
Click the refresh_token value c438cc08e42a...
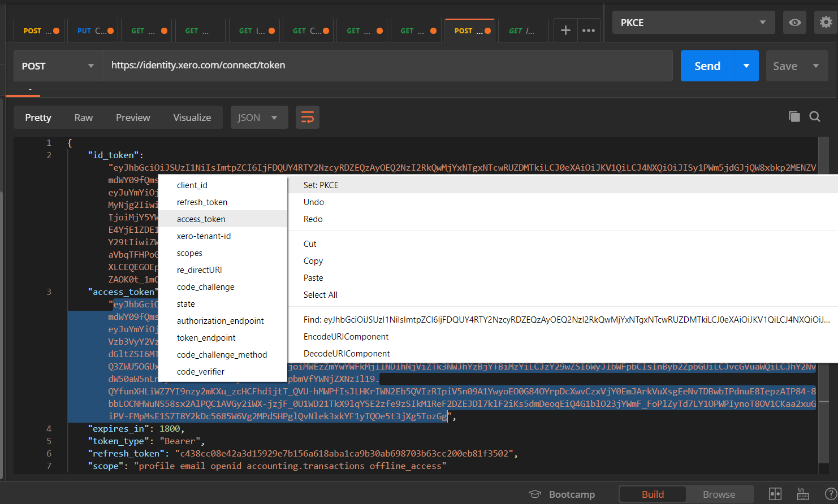pyautogui.click(x=344, y=454)
